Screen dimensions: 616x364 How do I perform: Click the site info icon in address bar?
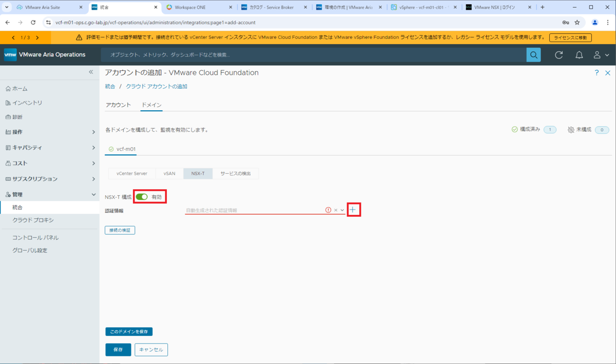48,23
